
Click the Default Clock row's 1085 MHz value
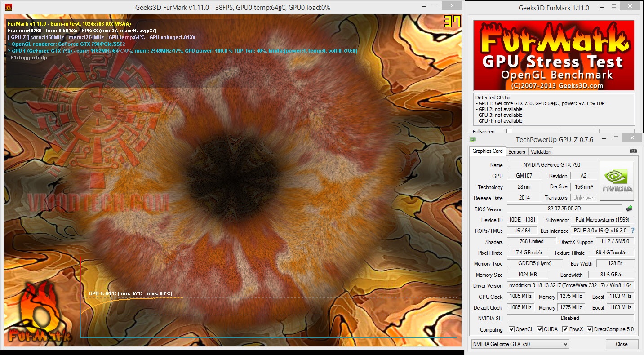(x=521, y=307)
